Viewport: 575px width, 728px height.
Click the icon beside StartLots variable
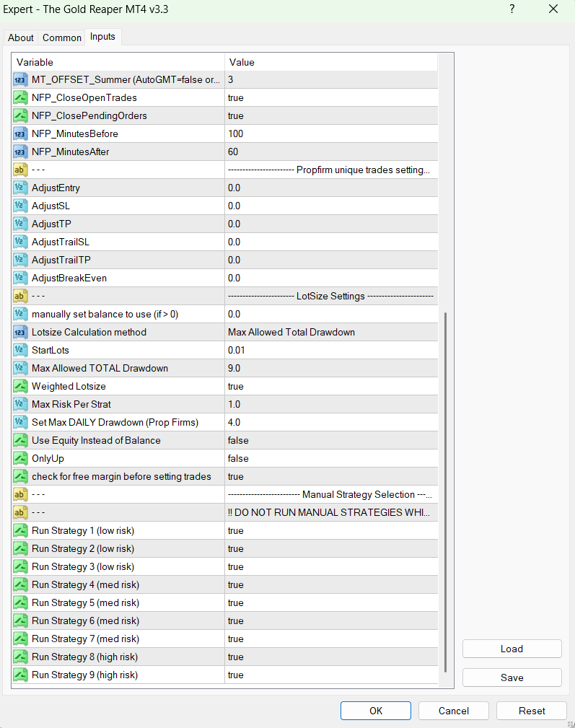pyautogui.click(x=20, y=350)
